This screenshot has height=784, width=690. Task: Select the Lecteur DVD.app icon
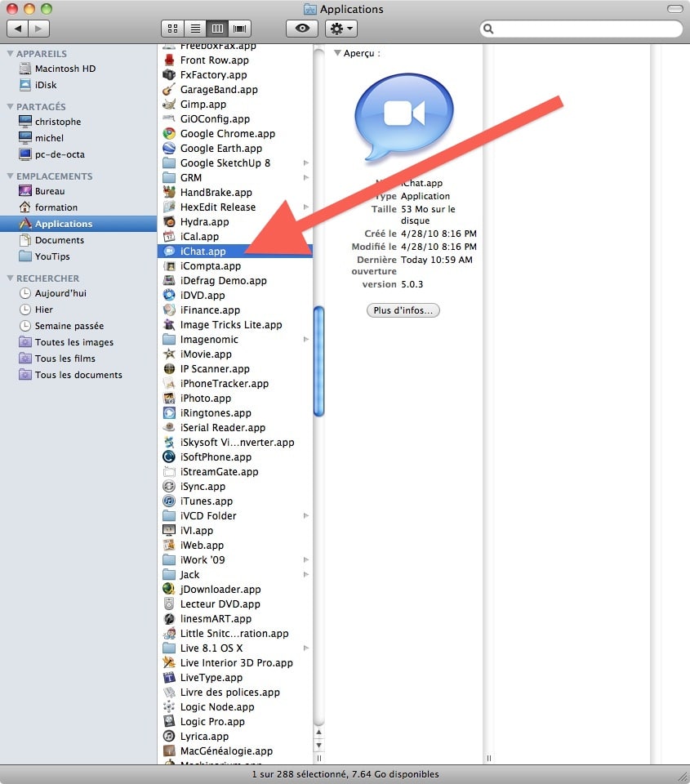(169, 604)
